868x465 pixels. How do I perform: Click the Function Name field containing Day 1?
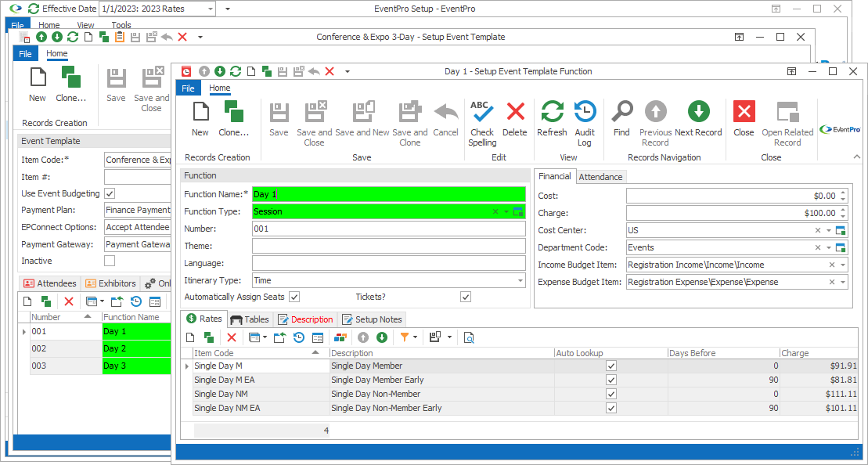pyautogui.click(x=389, y=194)
